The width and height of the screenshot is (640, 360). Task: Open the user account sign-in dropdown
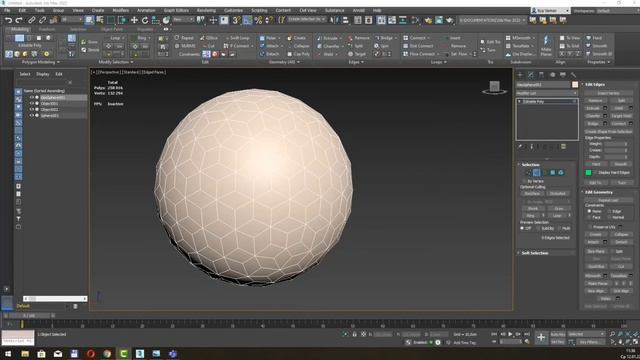[x=550, y=10]
